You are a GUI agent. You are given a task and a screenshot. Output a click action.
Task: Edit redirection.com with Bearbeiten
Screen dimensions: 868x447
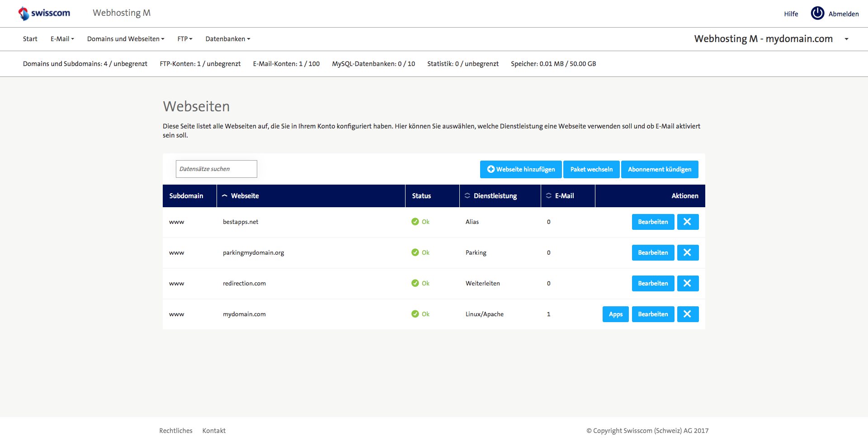click(653, 283)
